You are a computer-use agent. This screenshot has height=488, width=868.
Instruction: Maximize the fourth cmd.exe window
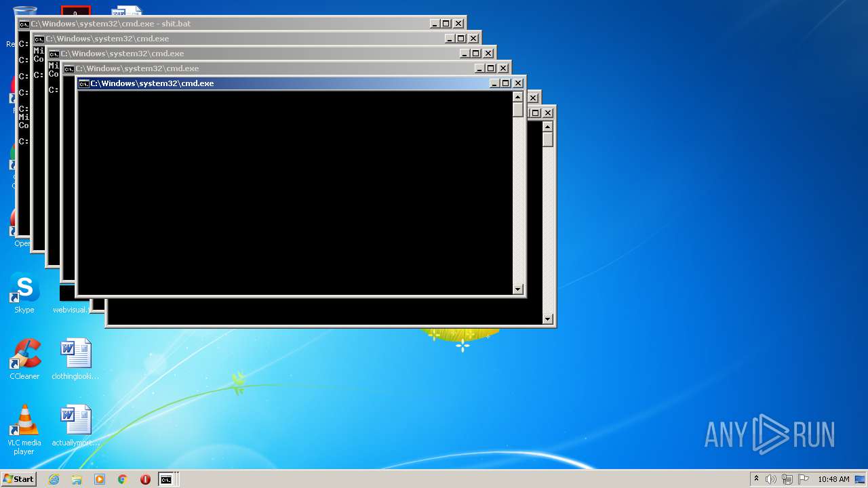[x=491, y=68]
